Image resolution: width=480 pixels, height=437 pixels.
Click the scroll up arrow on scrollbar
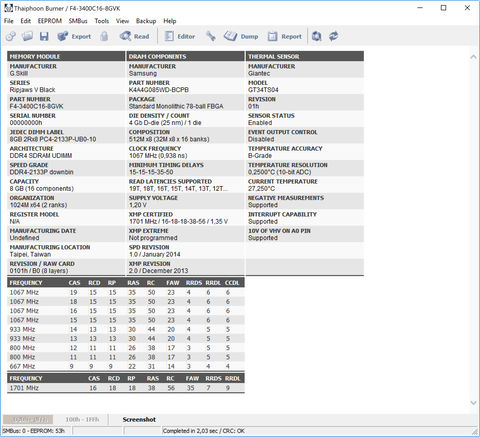[473, 57]
